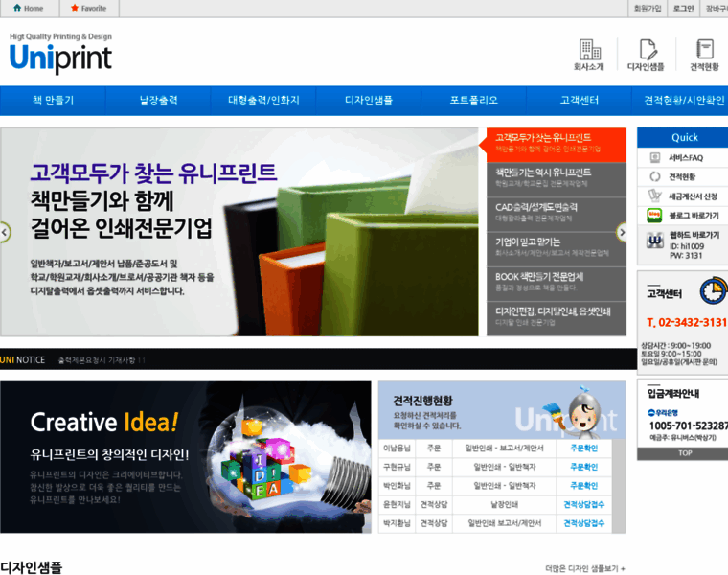The image size is (728, 575).
Task: Click 견적상담접수 for 박지환님 row
Action: pyautogui.click(x=583, y=523)
